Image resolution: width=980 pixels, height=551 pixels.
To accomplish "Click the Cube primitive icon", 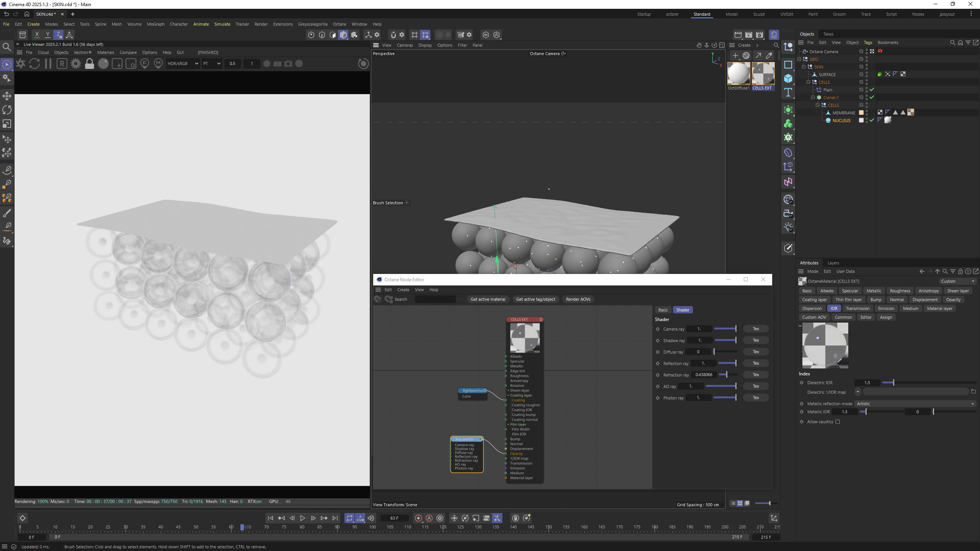I will (x=788, y=78).
